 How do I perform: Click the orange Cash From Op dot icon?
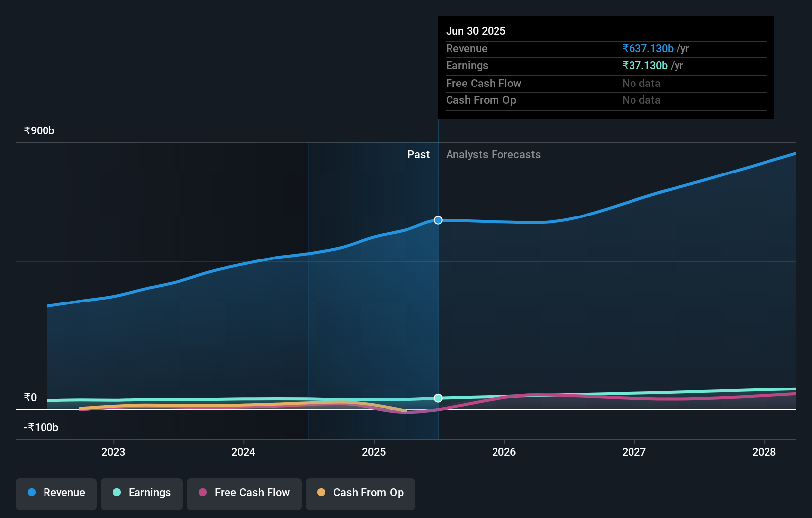pos(322,492)
